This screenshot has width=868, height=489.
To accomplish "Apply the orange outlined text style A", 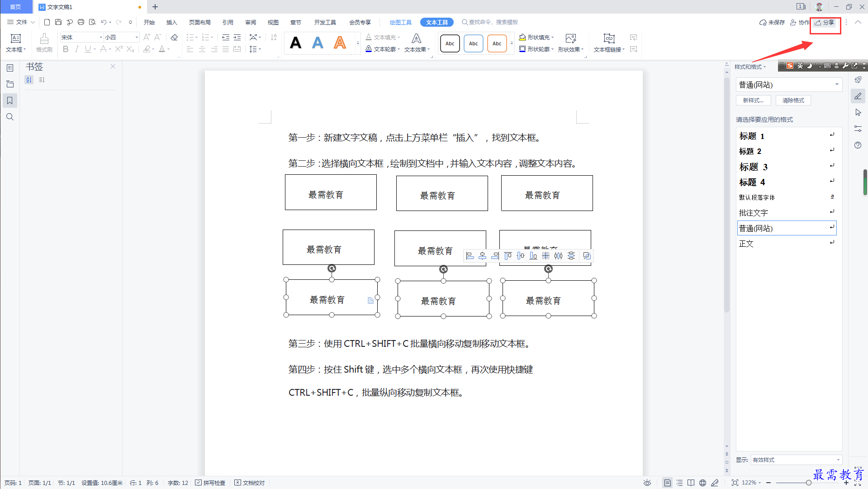I will click(340, 43).
